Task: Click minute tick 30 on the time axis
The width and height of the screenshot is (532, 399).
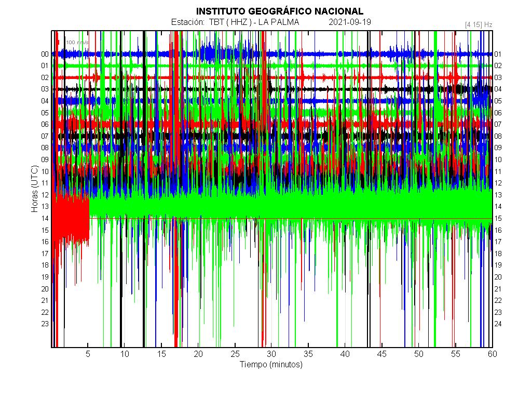Action: pos(271,354)
